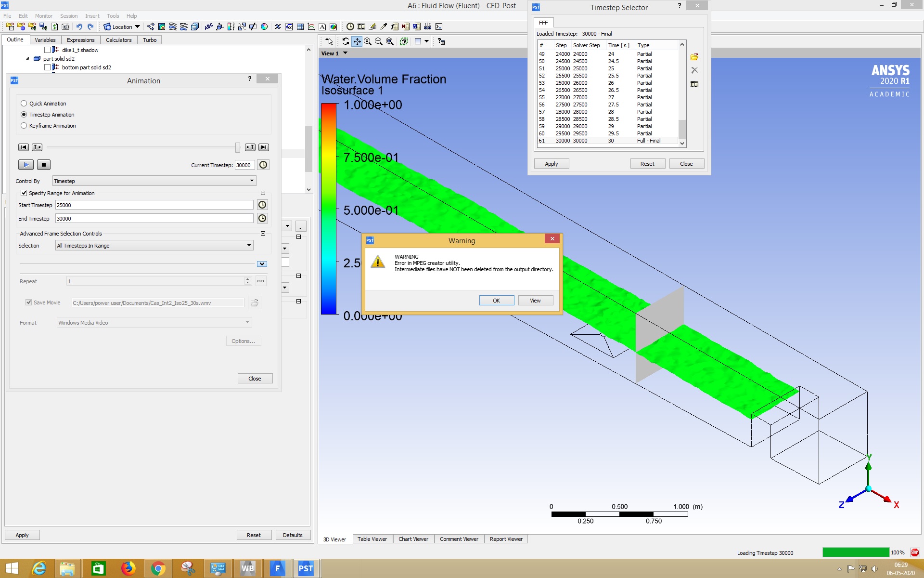Click the Chart toolbar icon
Screen dimensions: 924x578
point(311,27)
